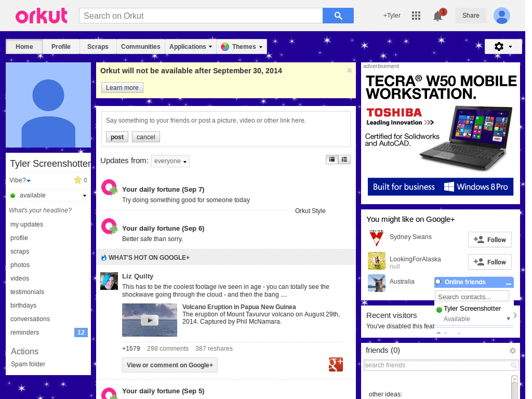Click the Themes color wheel icon

[x=224, y=47]
